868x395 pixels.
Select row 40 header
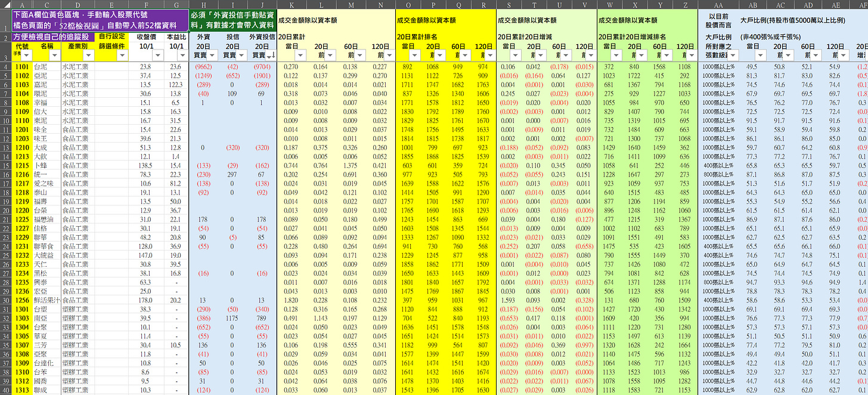(5, 390)
